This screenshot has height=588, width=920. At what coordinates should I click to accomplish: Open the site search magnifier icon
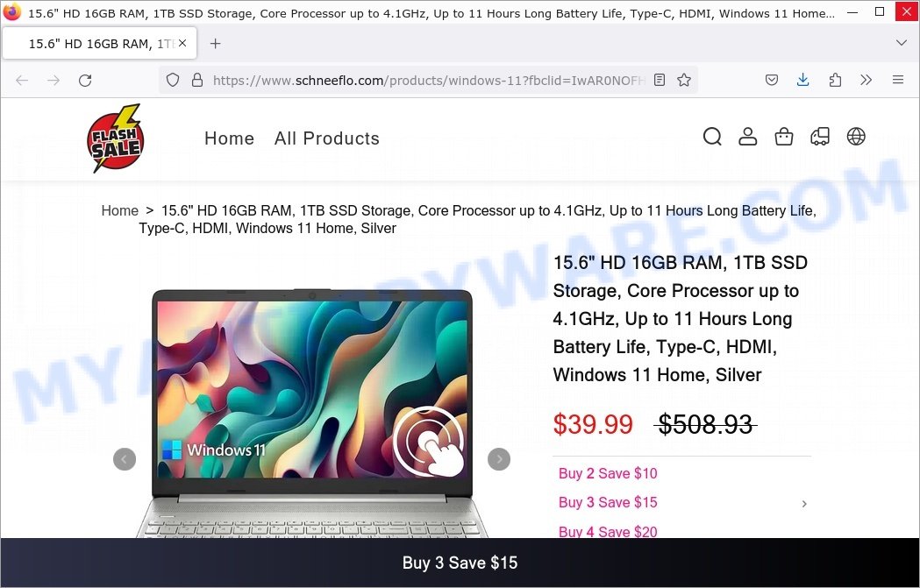tap(712, 137)
